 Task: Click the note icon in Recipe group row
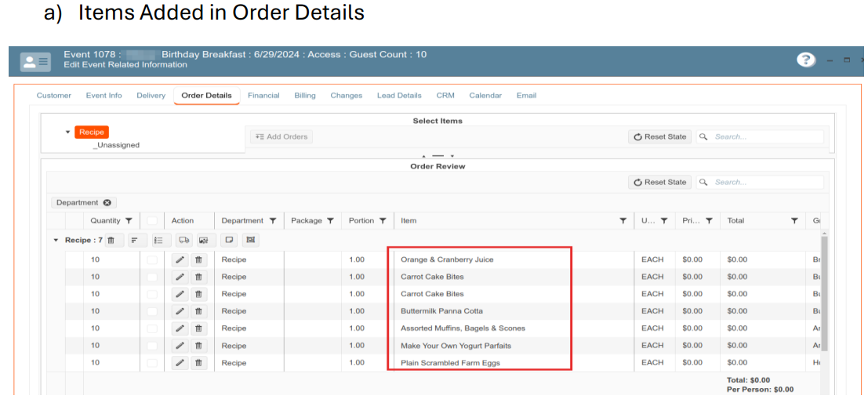[x=229, y=241]
